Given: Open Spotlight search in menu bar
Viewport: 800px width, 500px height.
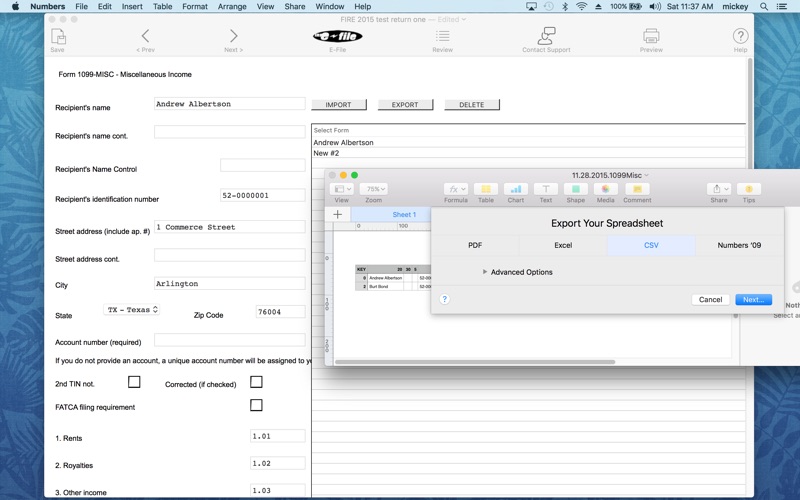Looking at the screenshot, I should coord(764,7).
